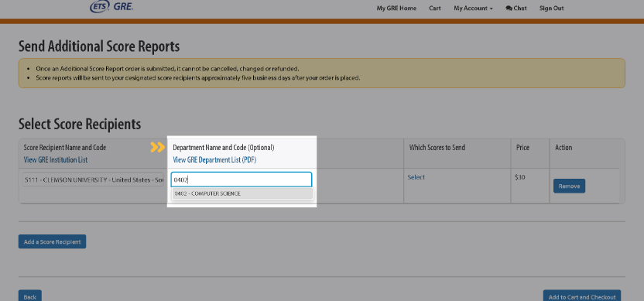Go Back to previous page
Image resolution: width=644 pixels, height=301 pixels.
click(30, 296)
